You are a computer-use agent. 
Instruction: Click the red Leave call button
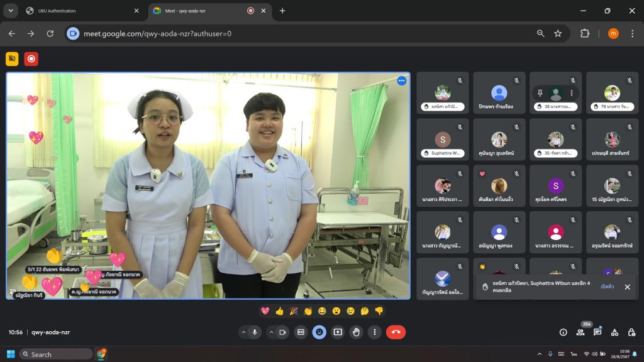396,332
